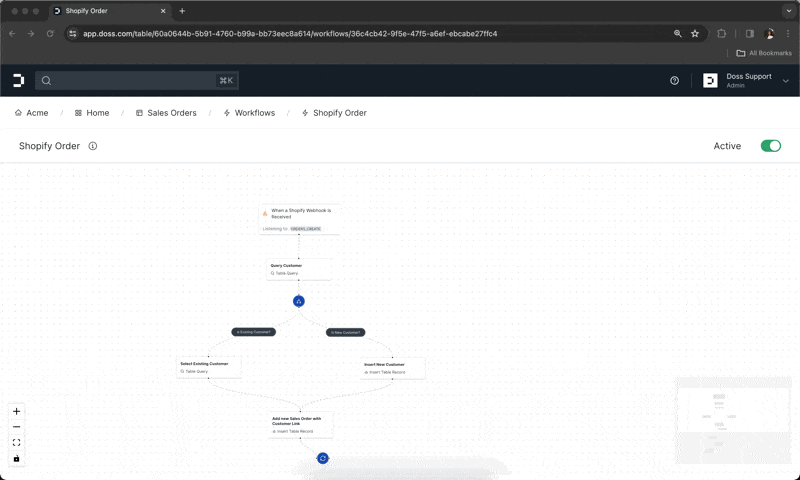Click the ORDERS_CREATE tag in trigger node

(x=306, y=229)
